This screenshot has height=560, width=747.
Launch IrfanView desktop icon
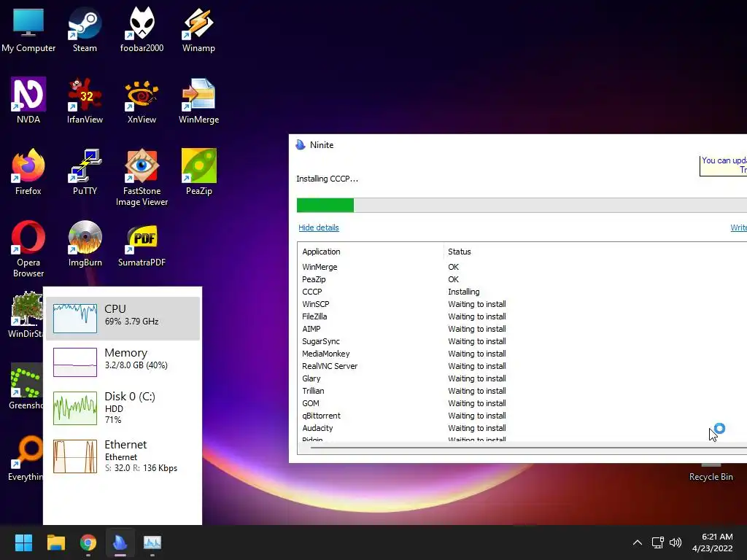[85, 101]
